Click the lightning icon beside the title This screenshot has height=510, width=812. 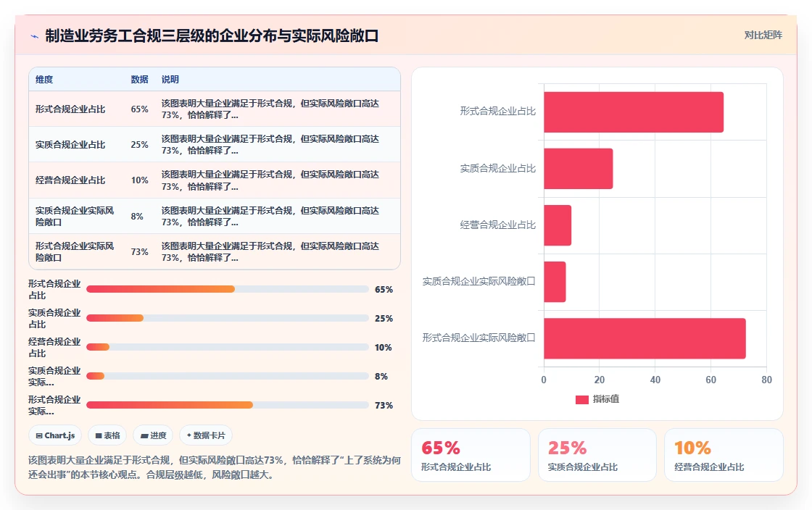click(34, 36)
